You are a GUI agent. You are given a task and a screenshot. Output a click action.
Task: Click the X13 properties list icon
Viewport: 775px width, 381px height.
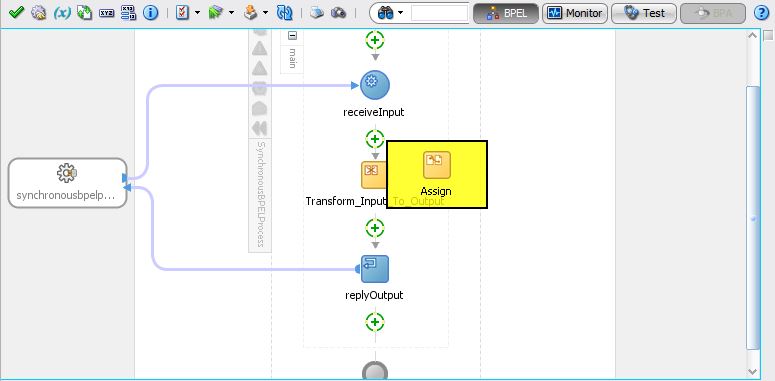coord(128,12)
